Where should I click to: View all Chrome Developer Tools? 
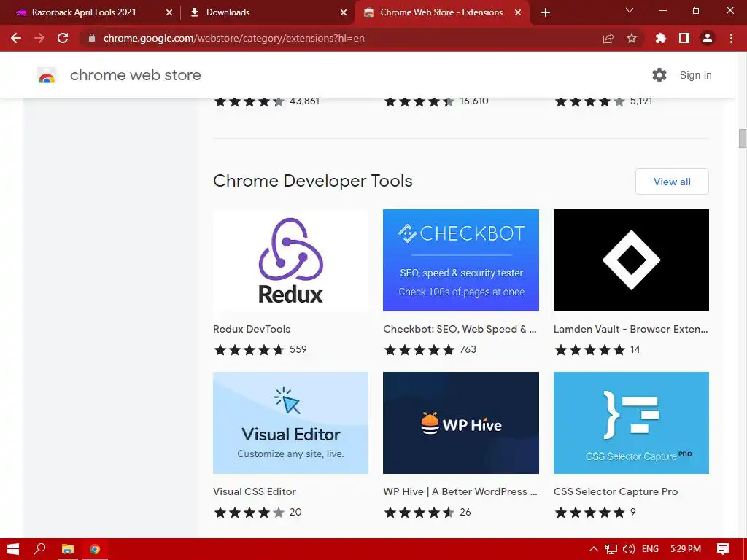[672, 182]
